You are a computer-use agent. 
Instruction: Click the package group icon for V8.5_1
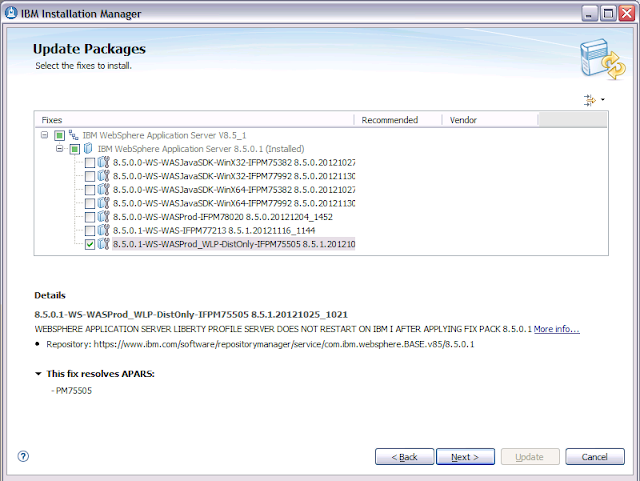pyautogui.click(x=73, y=135)
